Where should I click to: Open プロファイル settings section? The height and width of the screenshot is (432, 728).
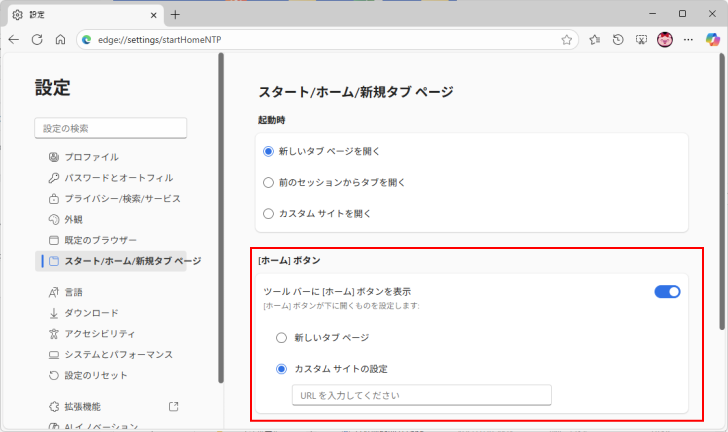point(91,157)
